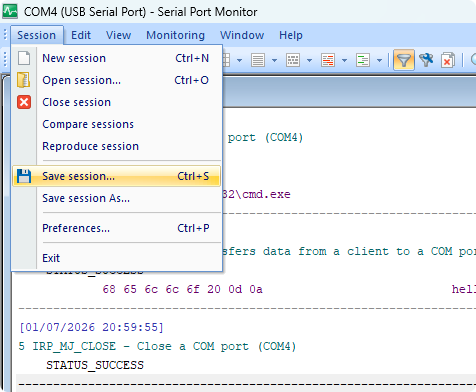Select Open session... menu entry

click(116, 80)
